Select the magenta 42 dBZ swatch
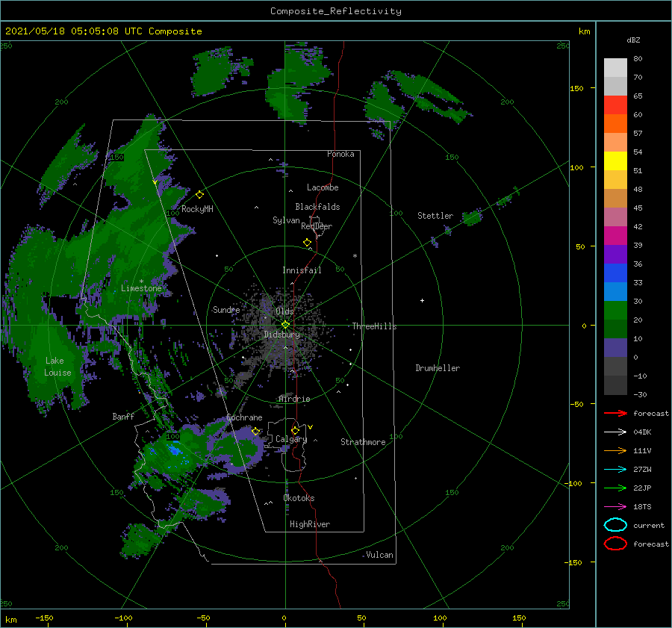Viewport: 672px width, 628px height. coord(615,235)
